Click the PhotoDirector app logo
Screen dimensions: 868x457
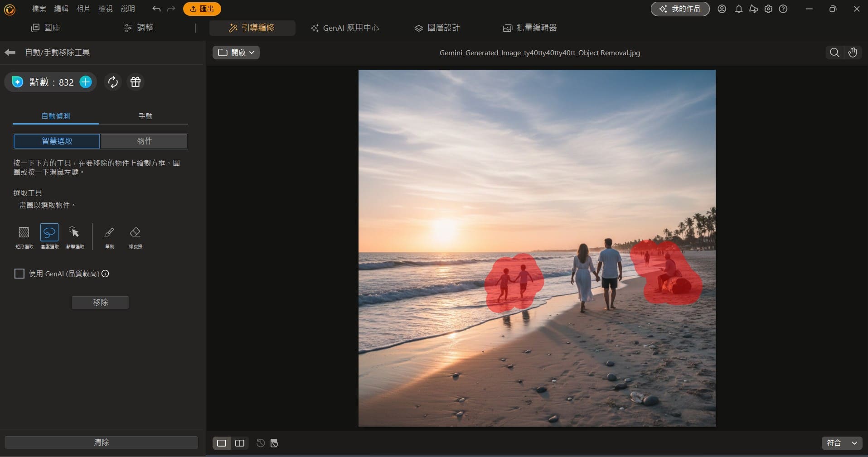tap(10, 9)
